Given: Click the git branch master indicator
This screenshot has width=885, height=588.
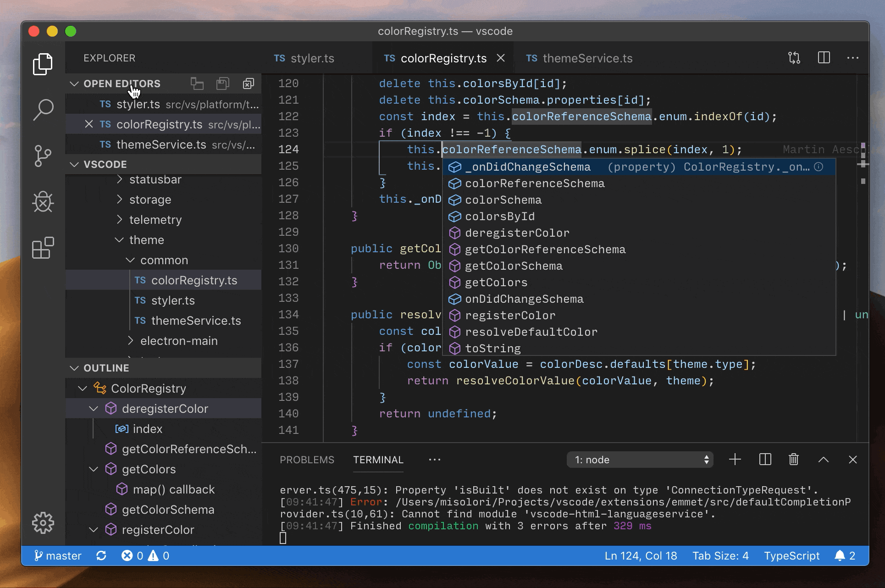Looking at the screenshot, I should pos(52,555).
